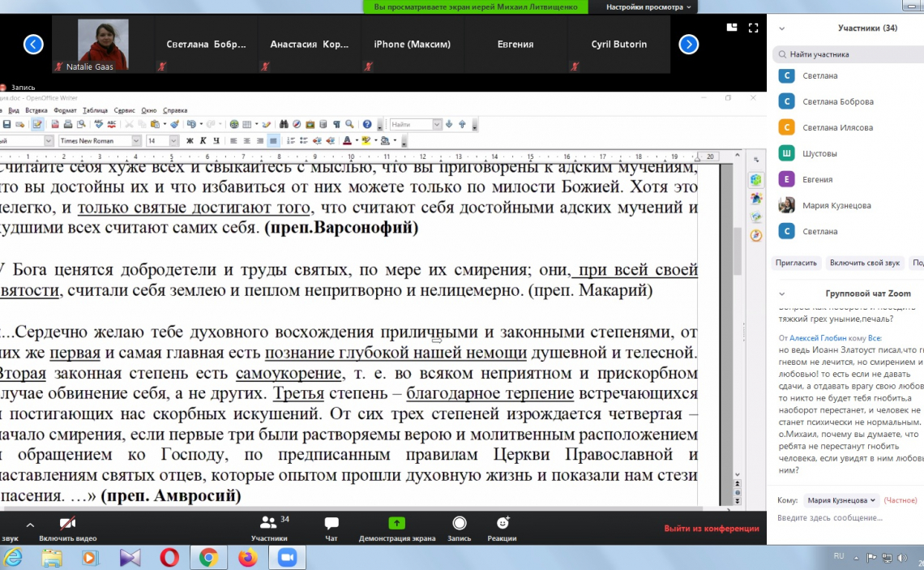Open the Таблица menu
The image size is (924, 570).
click(x=95, y=110)
